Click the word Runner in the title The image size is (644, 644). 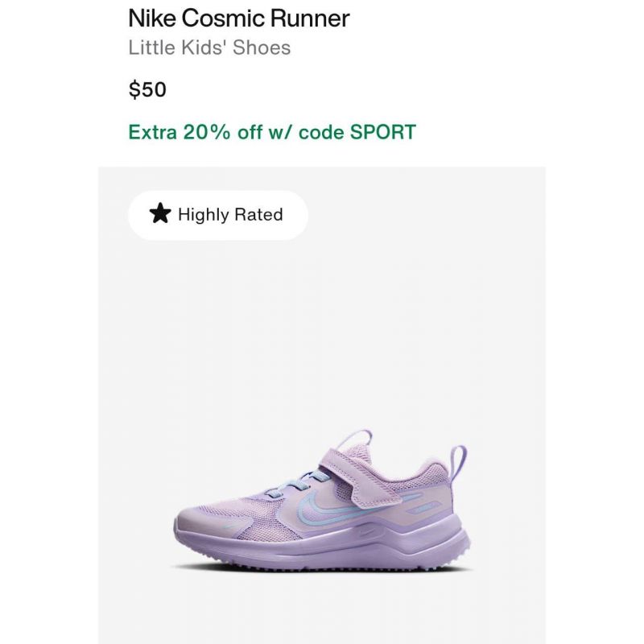tap(310, 19)
